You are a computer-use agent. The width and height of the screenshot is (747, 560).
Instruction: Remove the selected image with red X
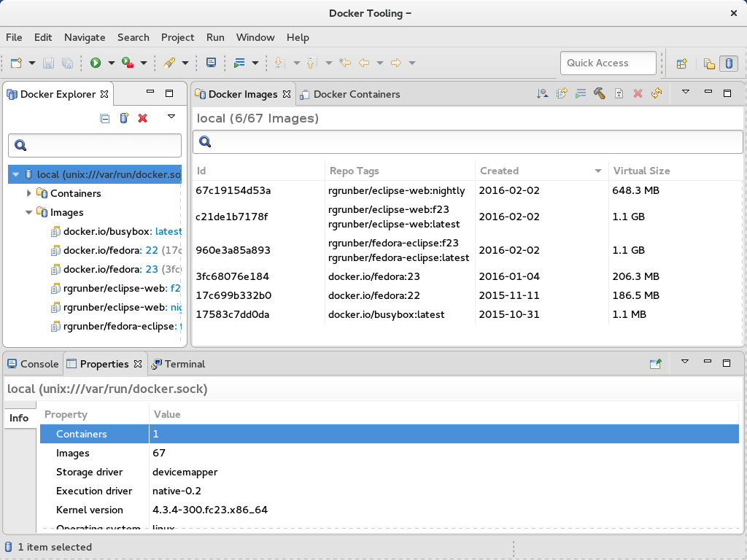pos(636,93)
